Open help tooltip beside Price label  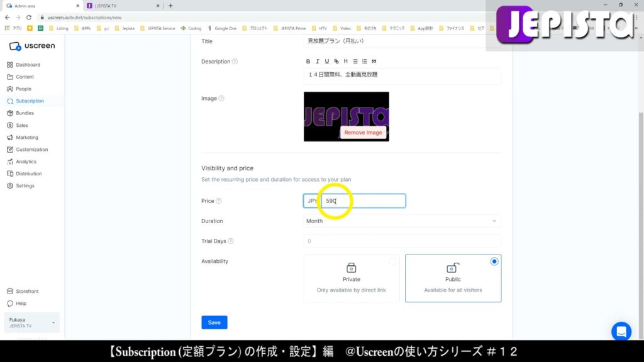[x=219, y=200]
